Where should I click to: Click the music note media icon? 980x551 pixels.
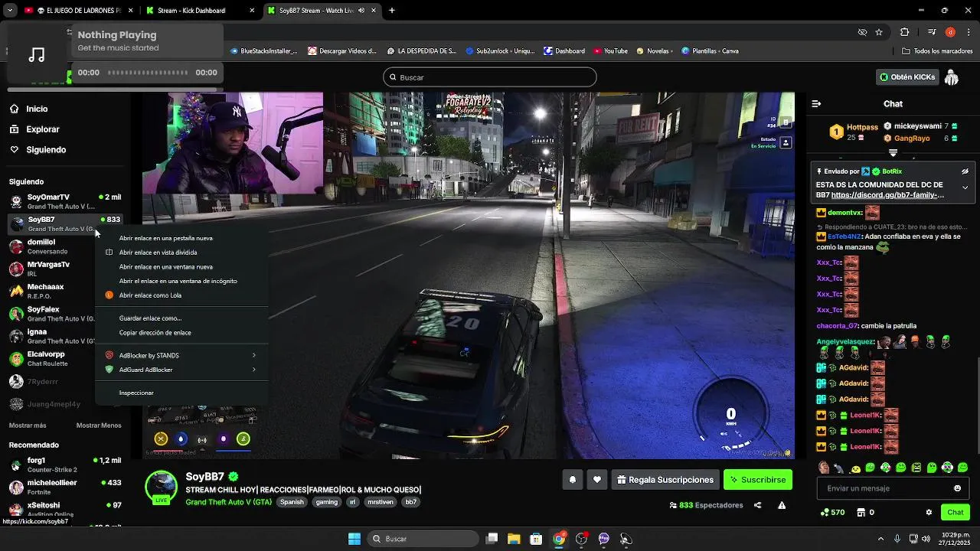click(37, 55)
